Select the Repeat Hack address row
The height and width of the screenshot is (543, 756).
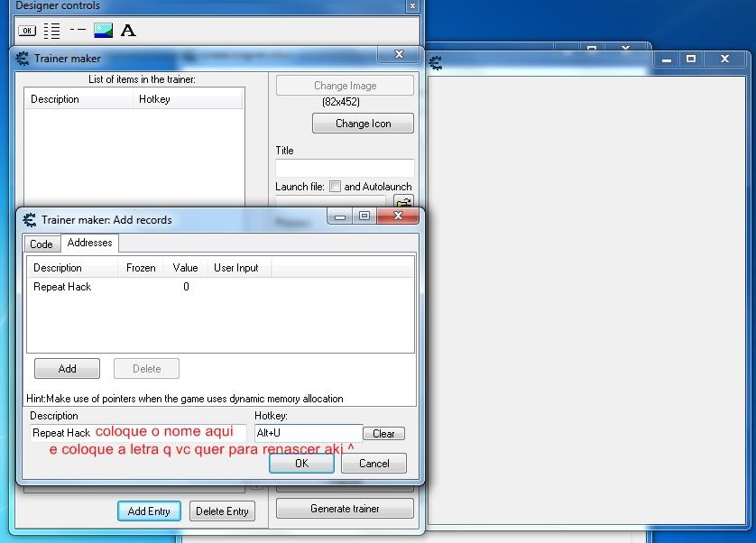(62, 287)
